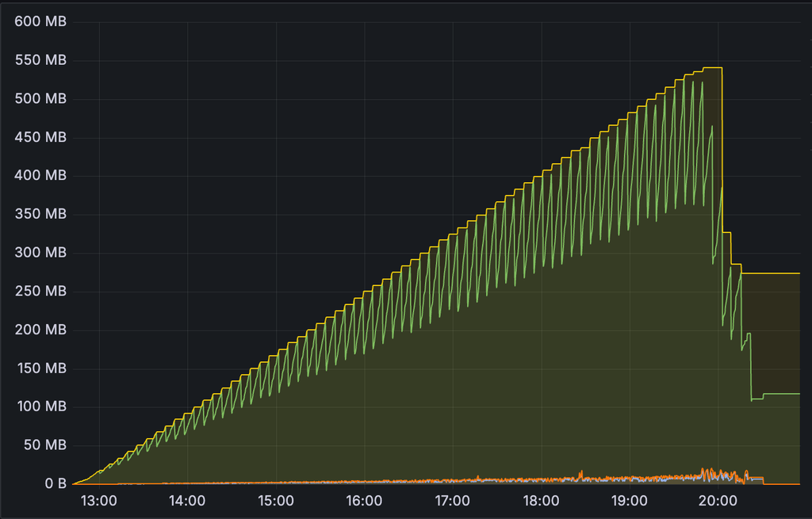Image resolution: width=812 pixels, height=519 pixels.
Task: Select the 20:00 time axis label
Action: (718, 501)
